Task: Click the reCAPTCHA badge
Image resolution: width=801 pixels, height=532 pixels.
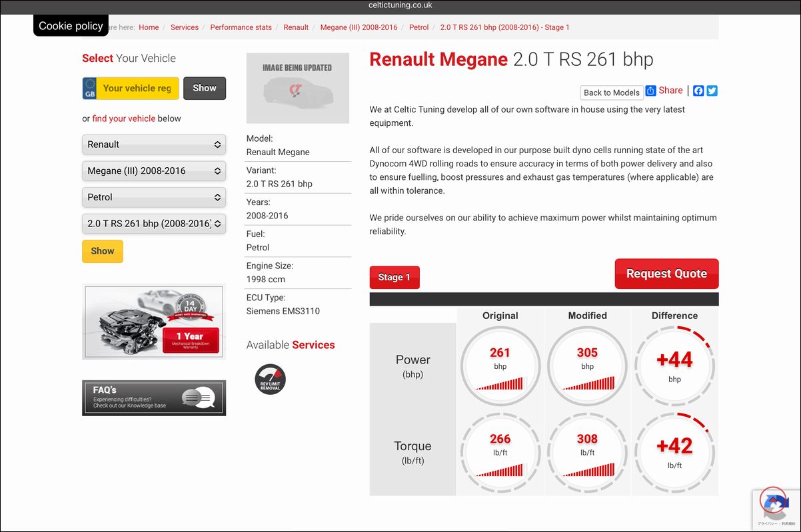Action: (776, 509)
